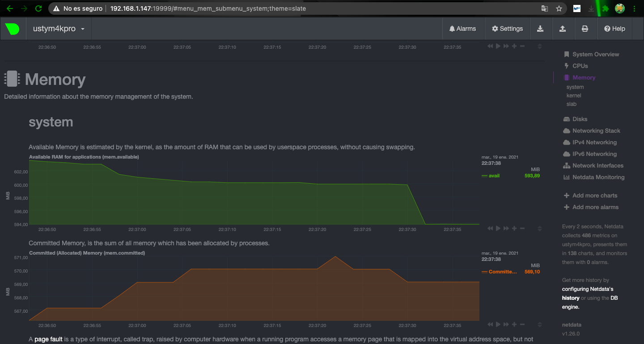The width and height of the screenshot is (644, 344).
Task: Click the browser address bar URL
Action: [208, 8]
